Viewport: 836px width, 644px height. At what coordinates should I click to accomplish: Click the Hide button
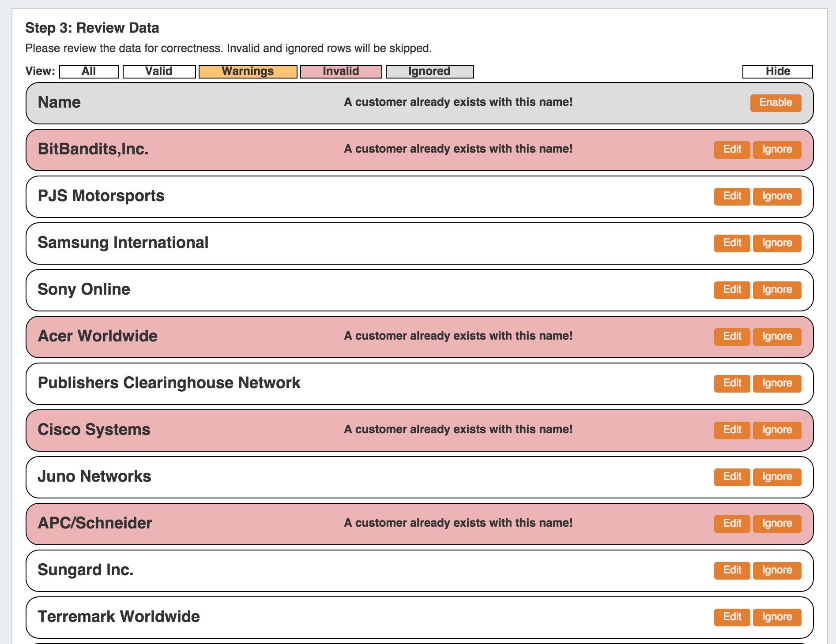(x=777, y=71)
